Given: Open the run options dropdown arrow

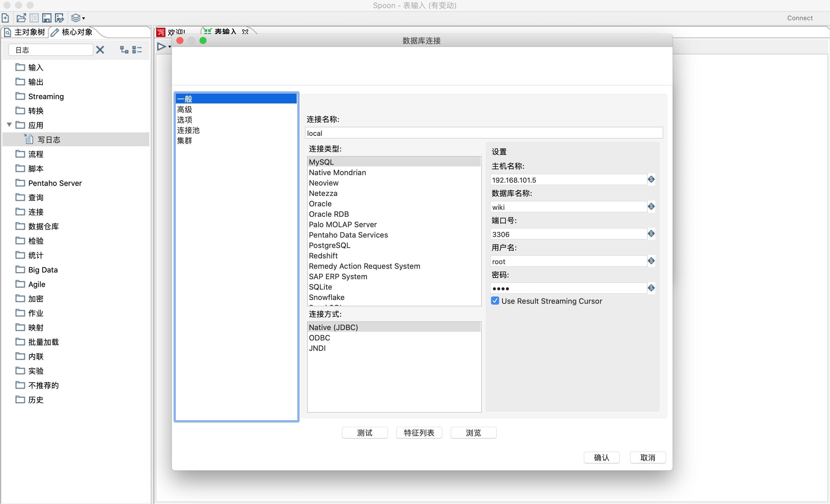Looking at the screenshot, I should (169, 47).
